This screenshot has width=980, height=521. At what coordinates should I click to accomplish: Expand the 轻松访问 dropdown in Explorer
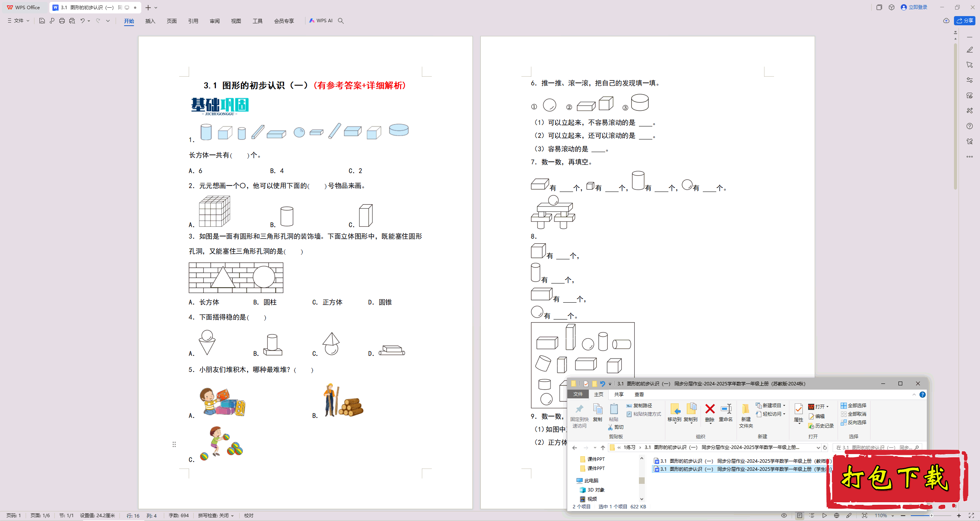784,414
